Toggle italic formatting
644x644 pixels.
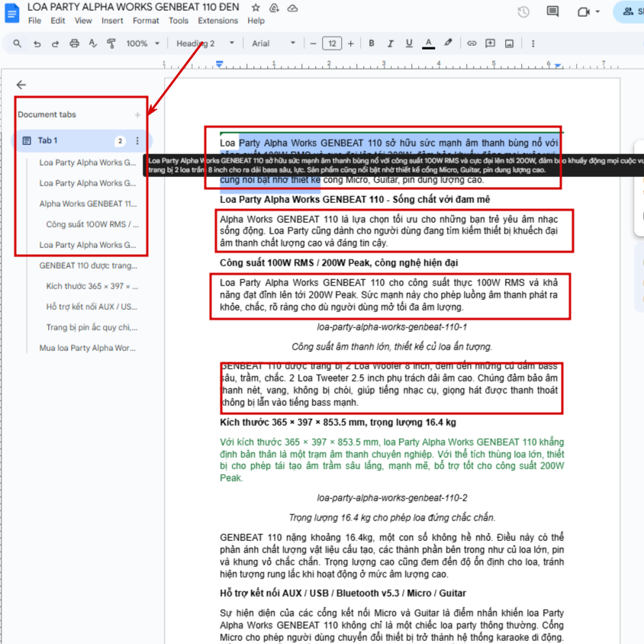pos(390,43)
